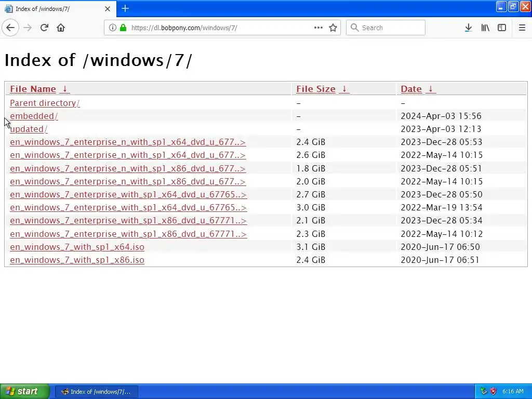
Task: Download enterprise_n x64 file sized 2.6 GiB
Action: (x=128, y=155)
